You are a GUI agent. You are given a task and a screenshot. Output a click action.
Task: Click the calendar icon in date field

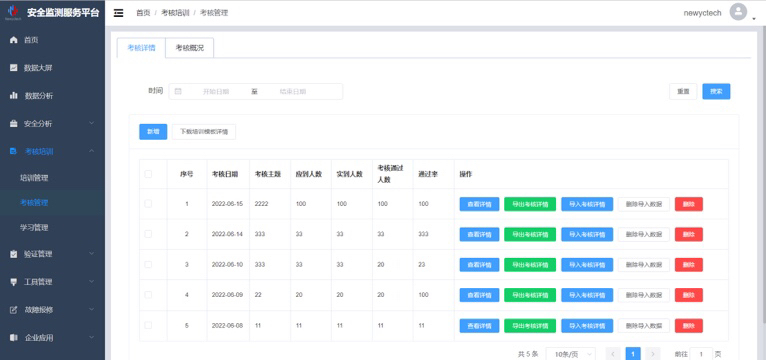click(178, 91)
